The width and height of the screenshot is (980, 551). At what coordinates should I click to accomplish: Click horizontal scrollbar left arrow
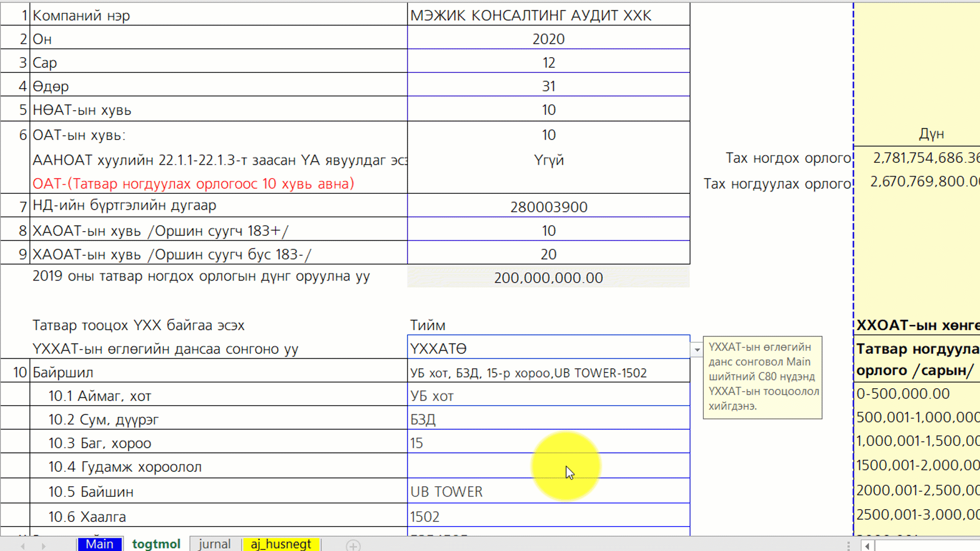pyautogui.click(x=867, y=546)
